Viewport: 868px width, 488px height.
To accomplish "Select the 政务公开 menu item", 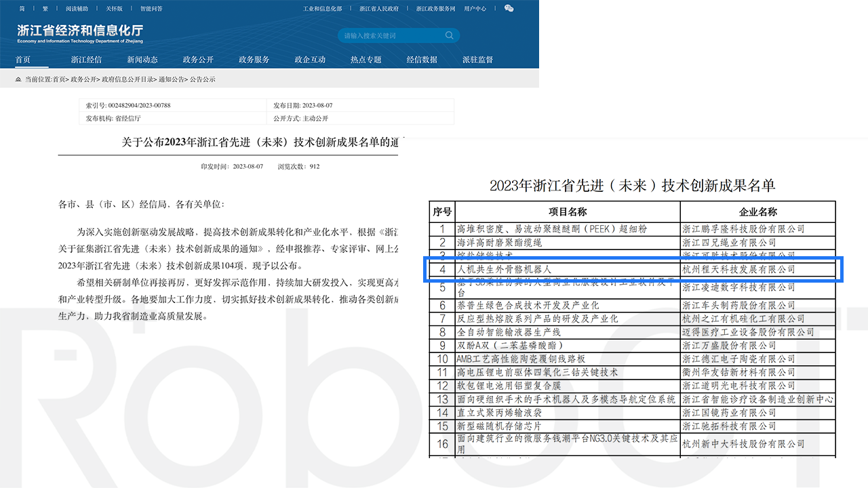I will click(197, 60).
